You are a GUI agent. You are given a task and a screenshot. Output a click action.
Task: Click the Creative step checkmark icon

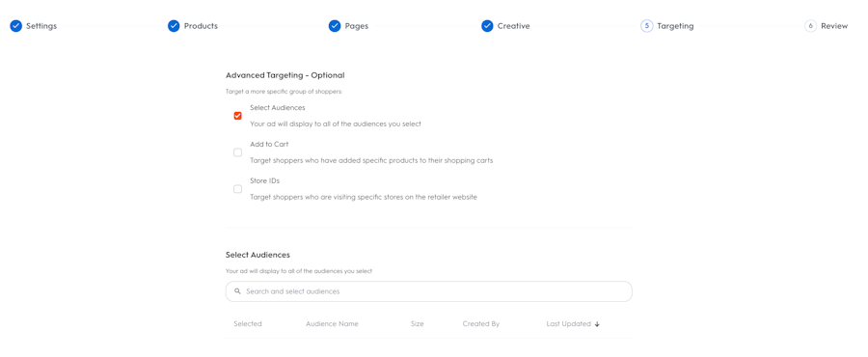click(487, 26)
